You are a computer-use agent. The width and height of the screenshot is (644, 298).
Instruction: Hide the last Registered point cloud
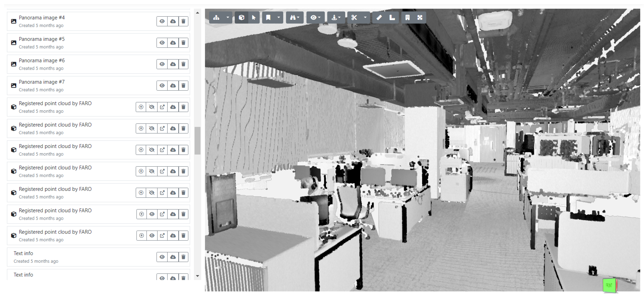point(152,236)
